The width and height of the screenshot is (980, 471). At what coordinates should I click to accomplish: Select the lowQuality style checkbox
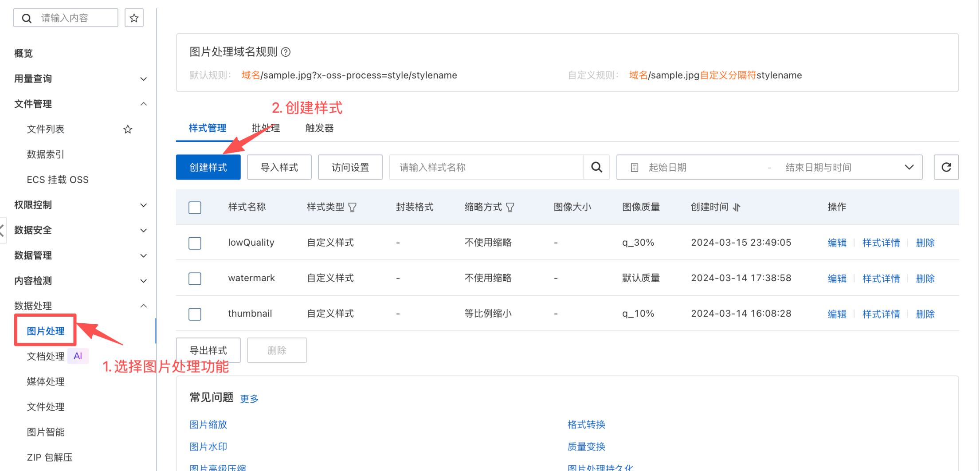(x=195, y=243)
